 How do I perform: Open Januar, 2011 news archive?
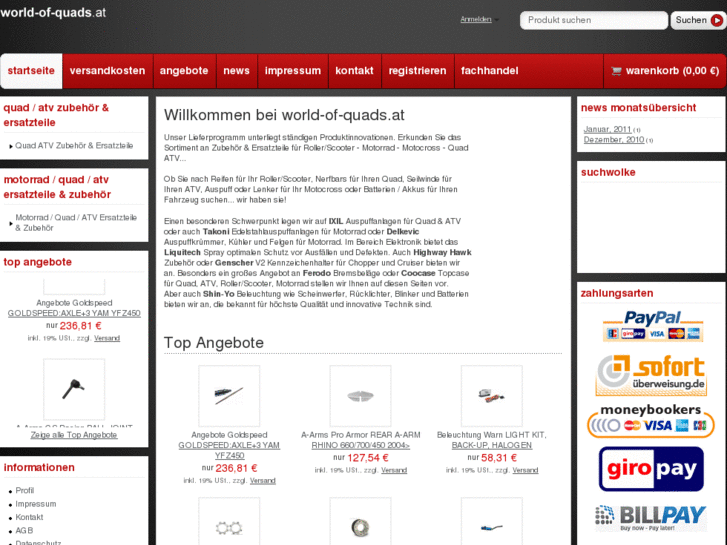(x=607, y=129)
